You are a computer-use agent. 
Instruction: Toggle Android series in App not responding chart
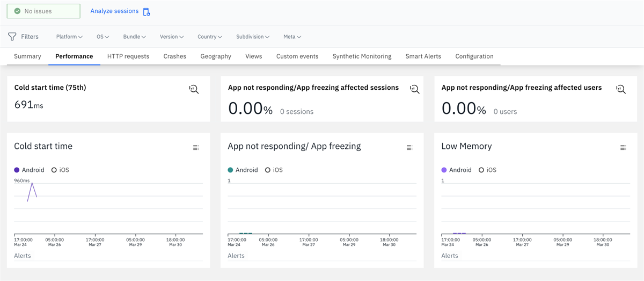point(243,170)
